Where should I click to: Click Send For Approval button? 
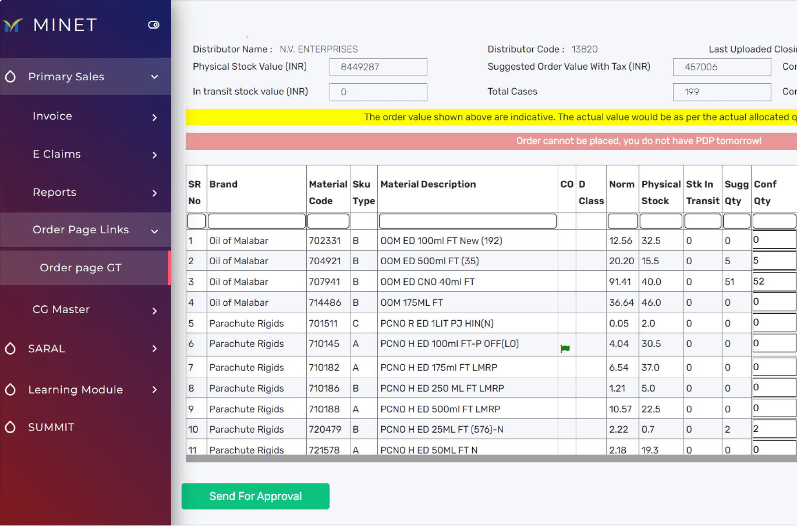(256, 496)
